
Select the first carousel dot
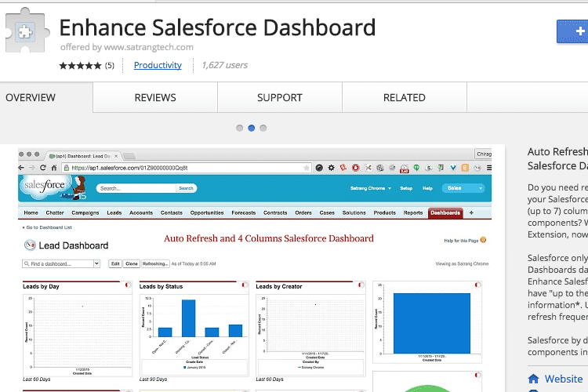240,129
